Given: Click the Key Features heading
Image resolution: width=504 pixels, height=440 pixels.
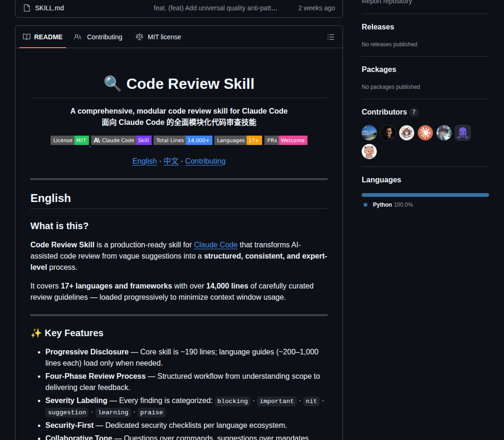Looking at the screenshot, I should coord(67,333).
